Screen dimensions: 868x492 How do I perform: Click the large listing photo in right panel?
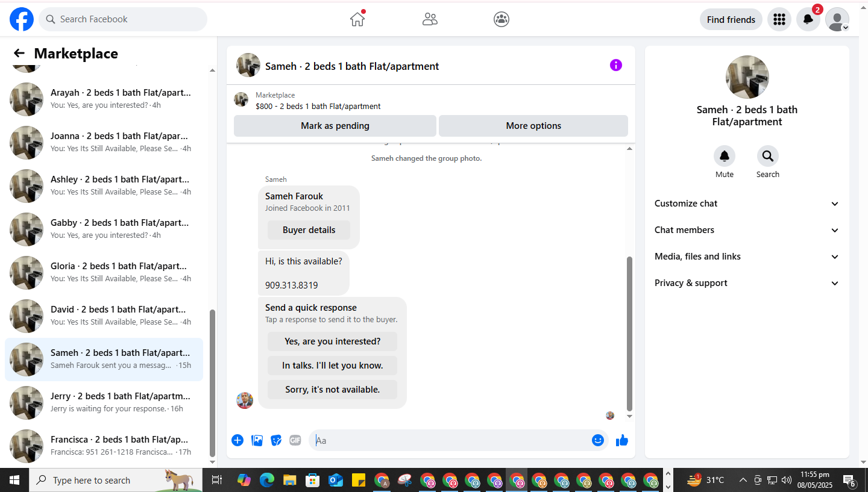point(747,77)
